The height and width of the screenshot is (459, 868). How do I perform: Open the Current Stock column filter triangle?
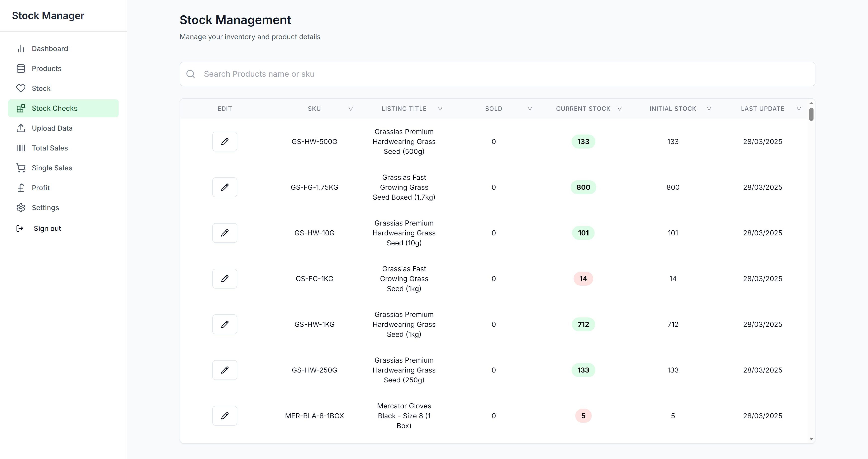tap(619, 109)
